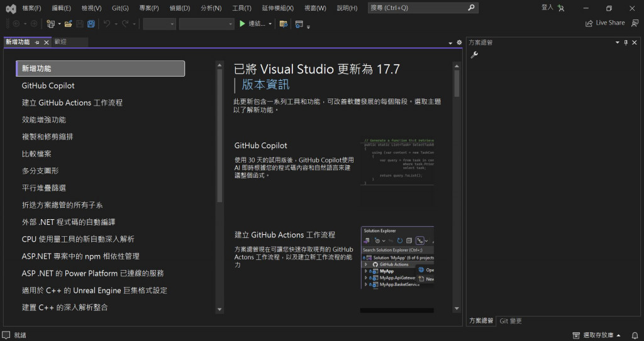644x341 pixels.
Task: Click the blue save all icon
Action: click(91, 24)
